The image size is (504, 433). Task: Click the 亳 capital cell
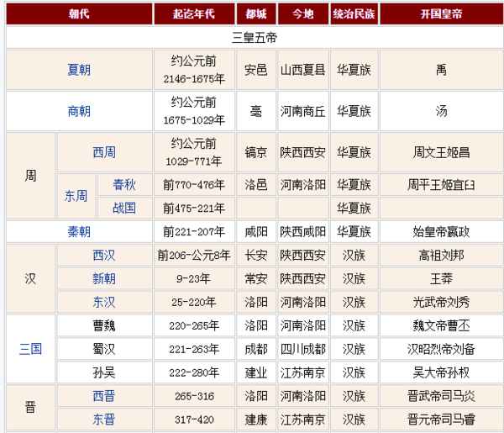[x=256, y=111]
